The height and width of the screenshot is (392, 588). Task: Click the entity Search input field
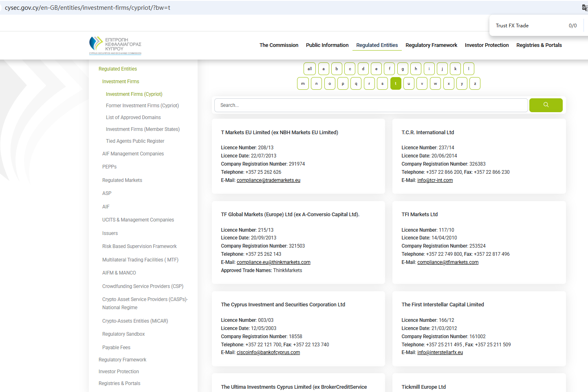371,105
